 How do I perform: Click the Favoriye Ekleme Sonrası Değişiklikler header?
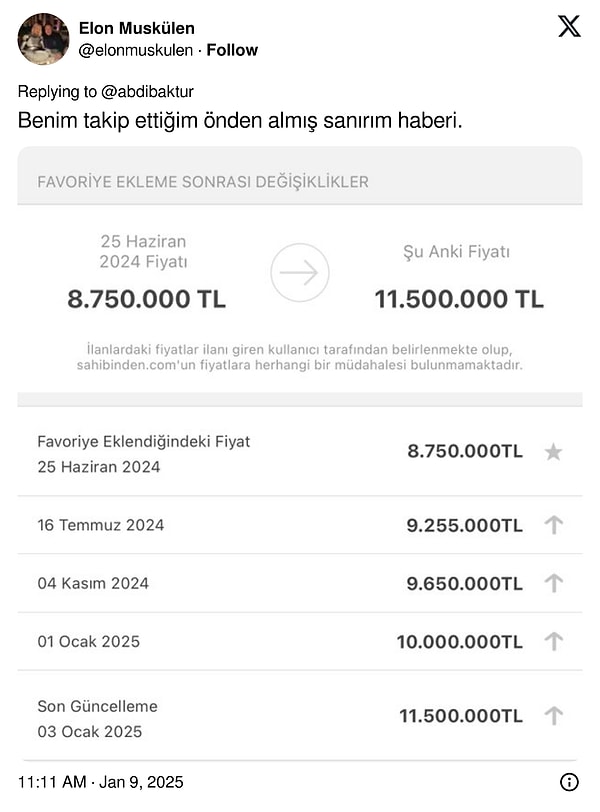[203, 182]
